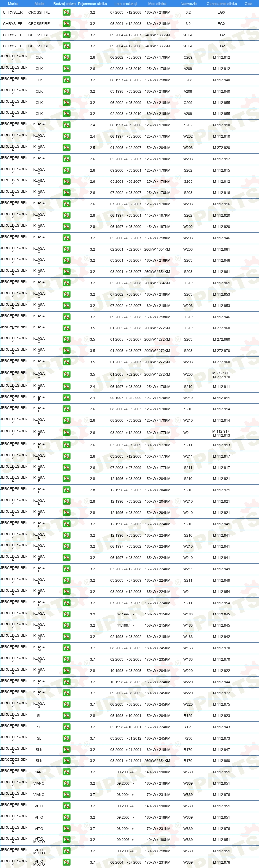Click fuel icon in Klasa M 173kW / 235KM row

pyautogui.click(x=66, y=659)
